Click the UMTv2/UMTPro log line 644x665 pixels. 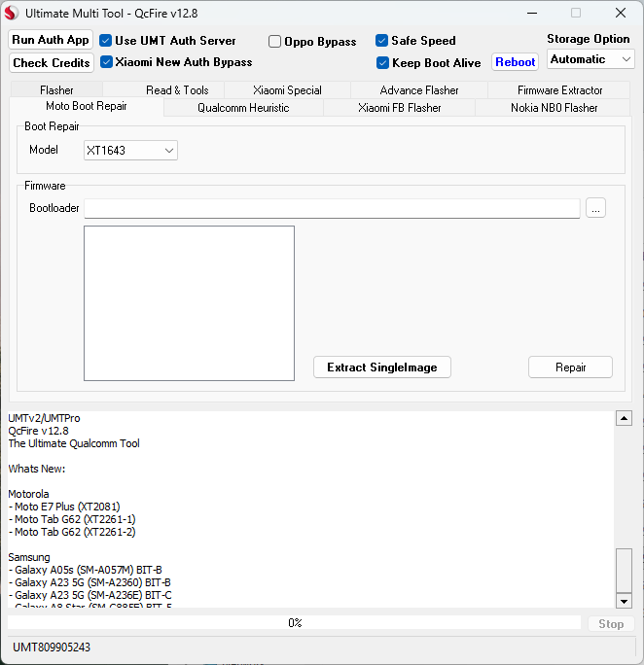44,418
